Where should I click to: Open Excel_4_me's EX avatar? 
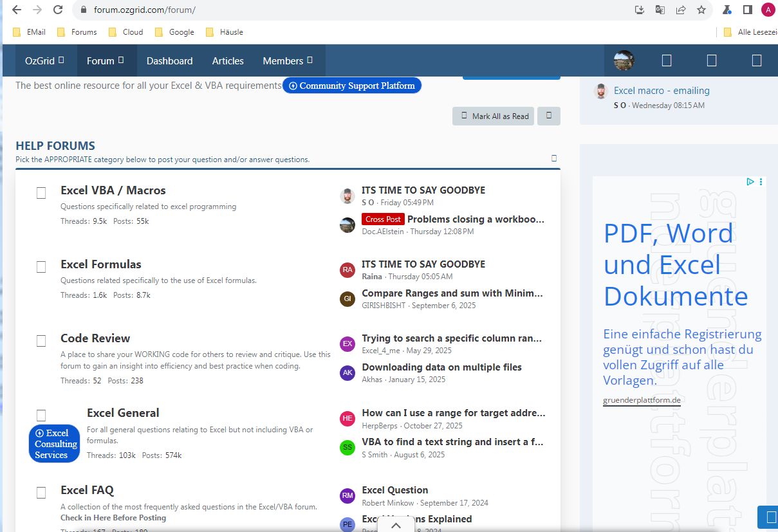pos(347,344)
